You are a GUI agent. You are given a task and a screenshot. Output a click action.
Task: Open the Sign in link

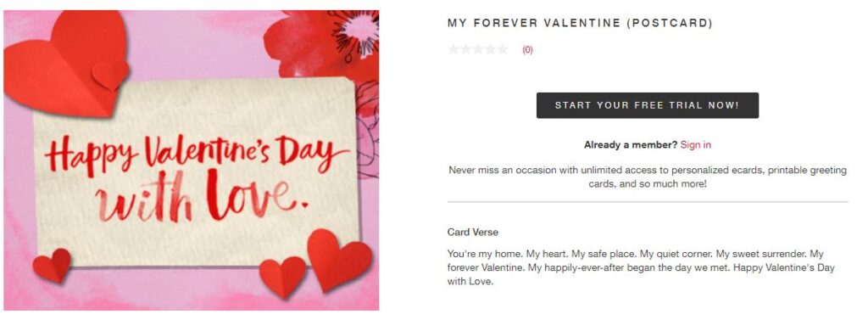click(696, 145)
